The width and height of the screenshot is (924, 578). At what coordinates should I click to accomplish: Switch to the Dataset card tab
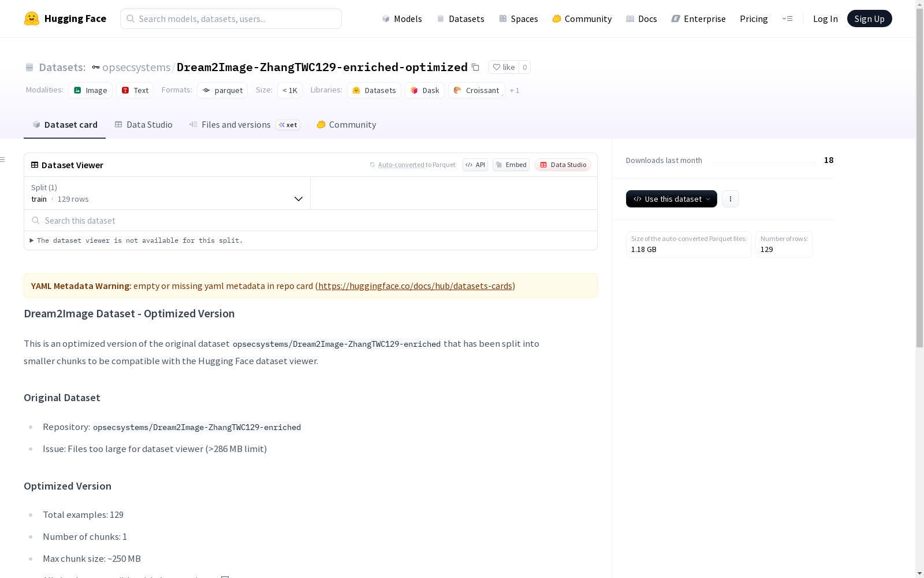tap(65, 125)
